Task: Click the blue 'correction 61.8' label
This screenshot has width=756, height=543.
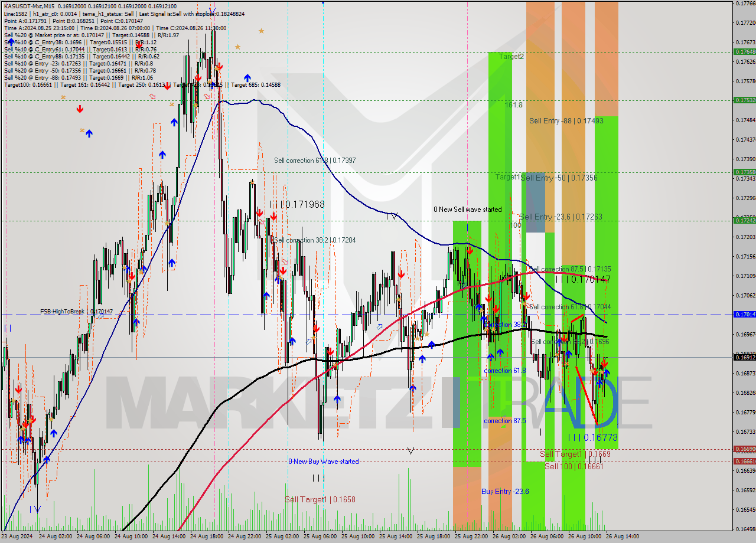Action: (x=505, y=371)
